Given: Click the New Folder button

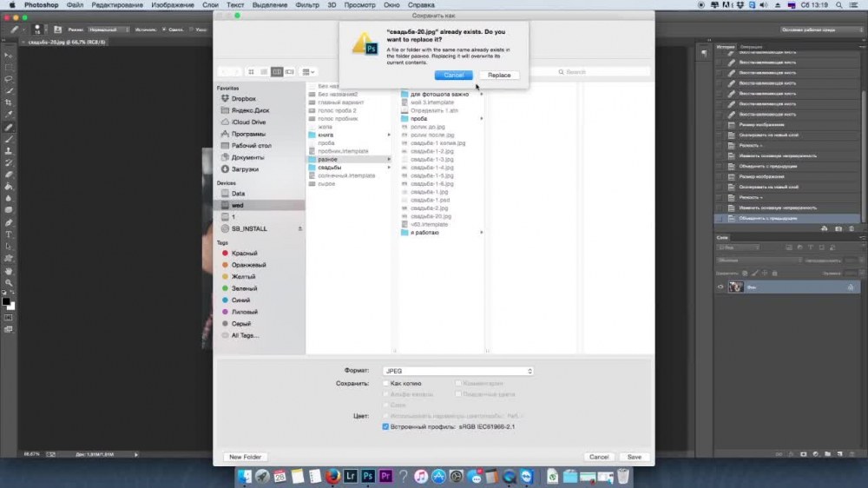Looking at the screenshot, I should tap(244, 457).
